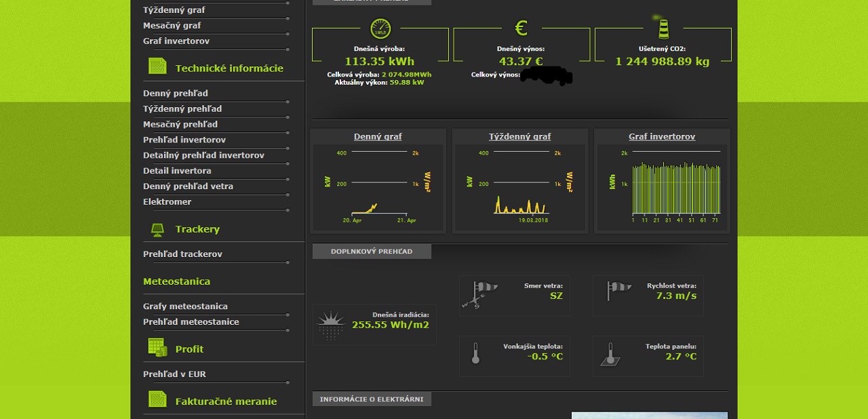Click the solar tracker icon next to Trackery
868x419 pixels.
157,230
